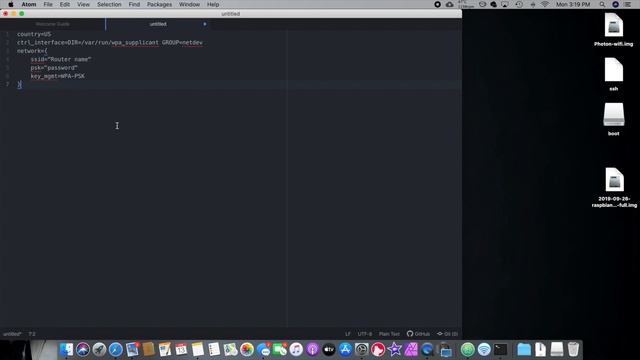Open Safari from the dock

pyautogui.click(x=116, y=350)
